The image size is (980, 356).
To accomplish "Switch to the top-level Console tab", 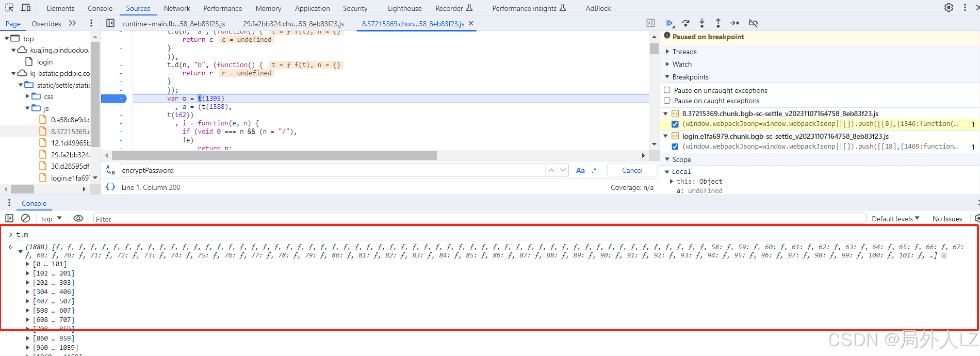I will (100, 8).
